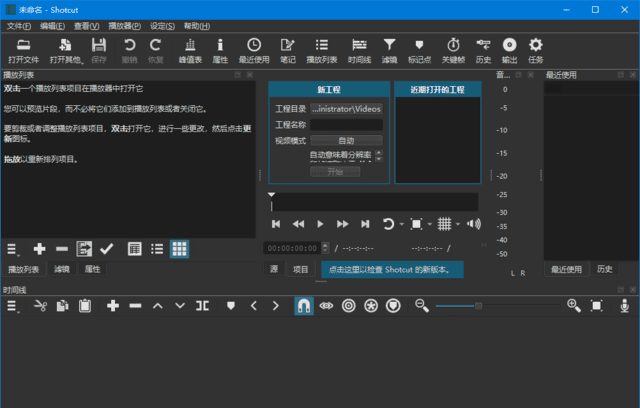Toggle player zoom fit button
Viewport: 640px width, 408px height.
(x=416, y=224)
